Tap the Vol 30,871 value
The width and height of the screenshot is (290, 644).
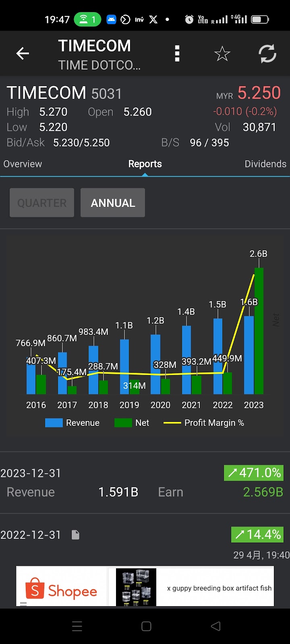259,127
